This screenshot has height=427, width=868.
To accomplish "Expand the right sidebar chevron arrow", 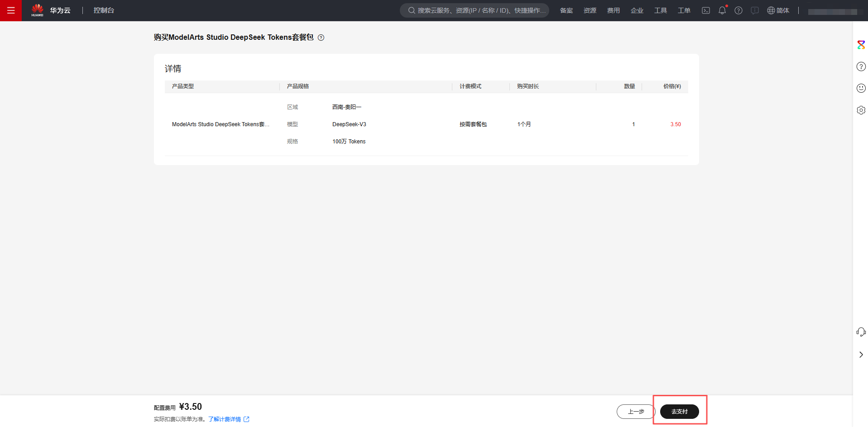I will [861, 355].
